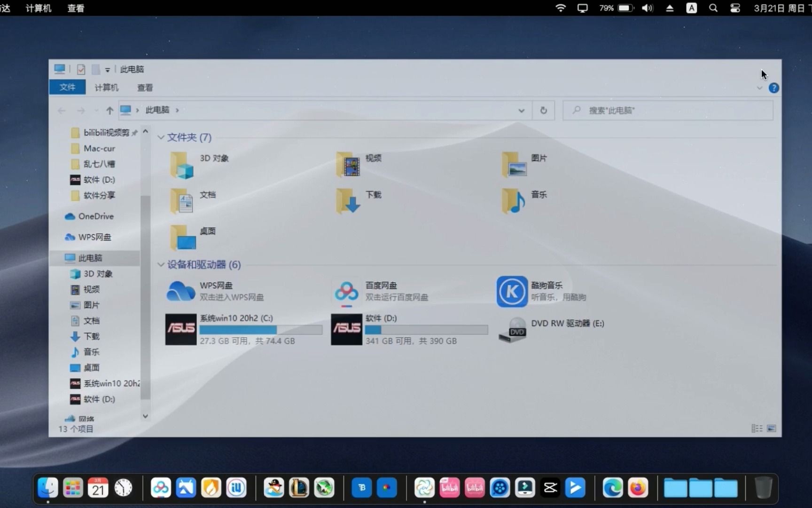Open recent locations dropdown arrow
The width and height of the screenshot is (812, 508).
[x=96, y=111]
